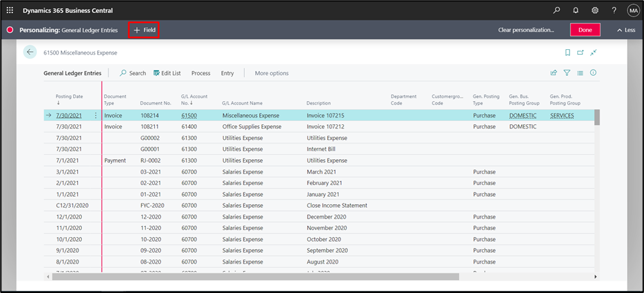Image resolution: width=644 pixels, height=293 pixels.
Task: Select March 2021 description
Action: coord(321,172)
